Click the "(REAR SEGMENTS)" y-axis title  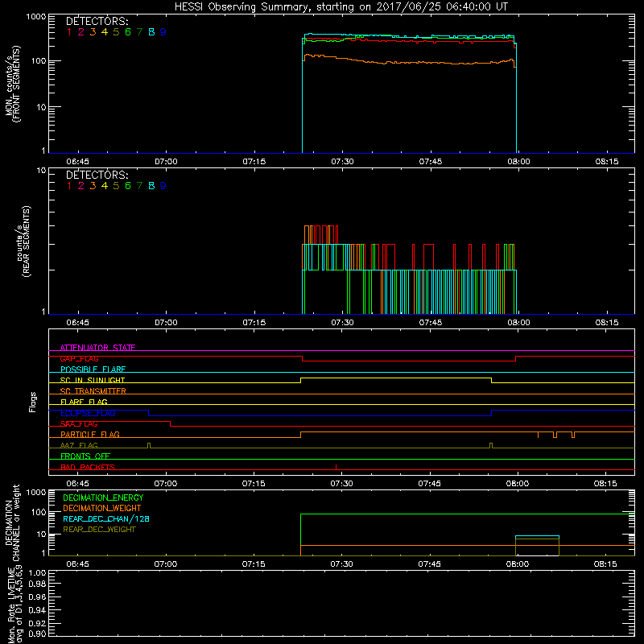coord(27,241)
